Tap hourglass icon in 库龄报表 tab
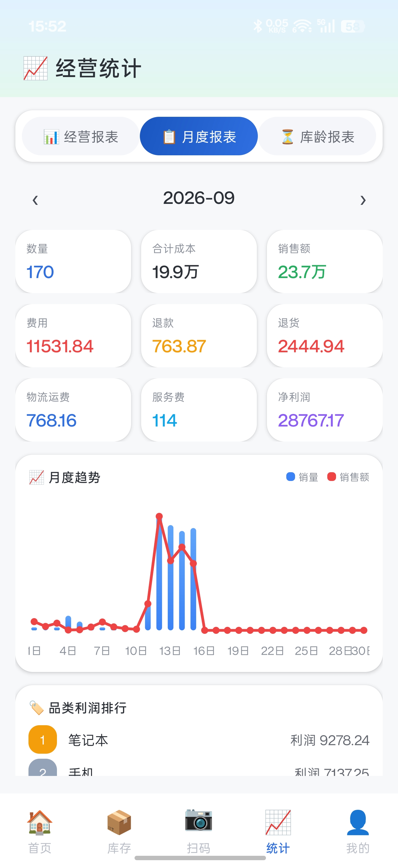This screenshot has width=398, height=868. (x=288, y=137)
